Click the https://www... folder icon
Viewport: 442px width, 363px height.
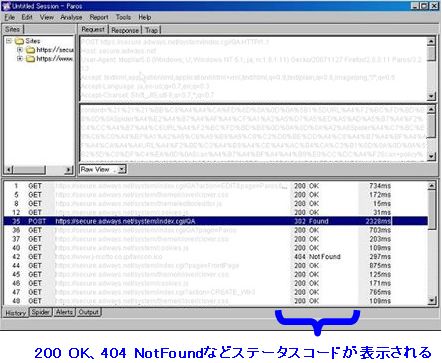click(x=31, y=59)
